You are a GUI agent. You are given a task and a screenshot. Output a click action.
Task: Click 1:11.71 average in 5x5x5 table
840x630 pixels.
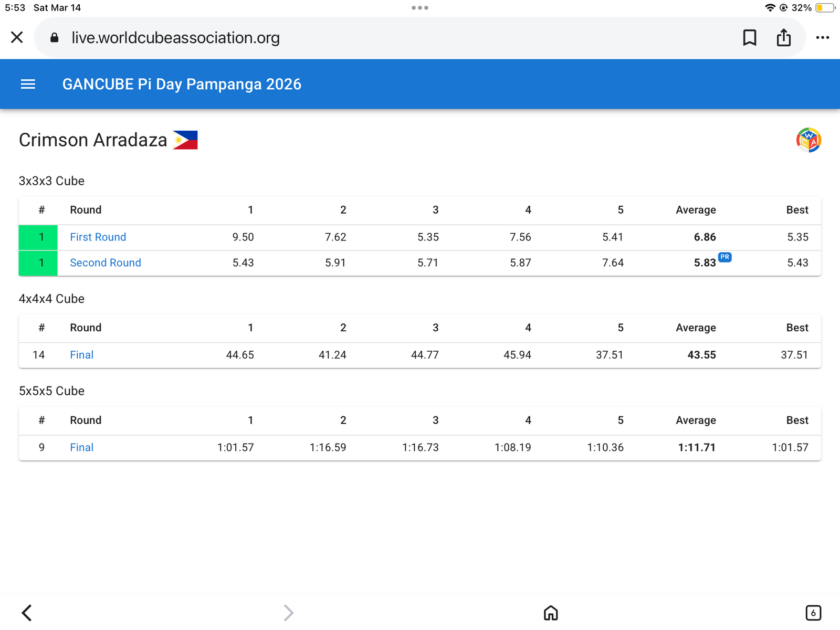pos(697,447)
